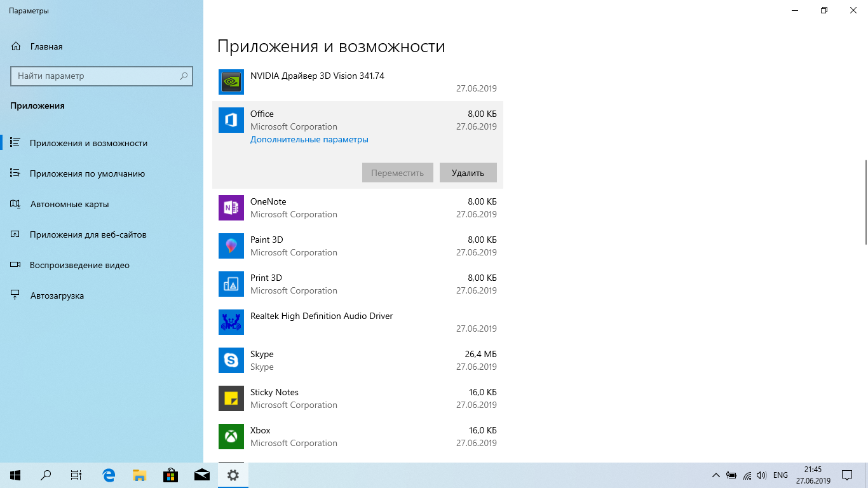Click the OneNote app icon

(x=231, y=208)
